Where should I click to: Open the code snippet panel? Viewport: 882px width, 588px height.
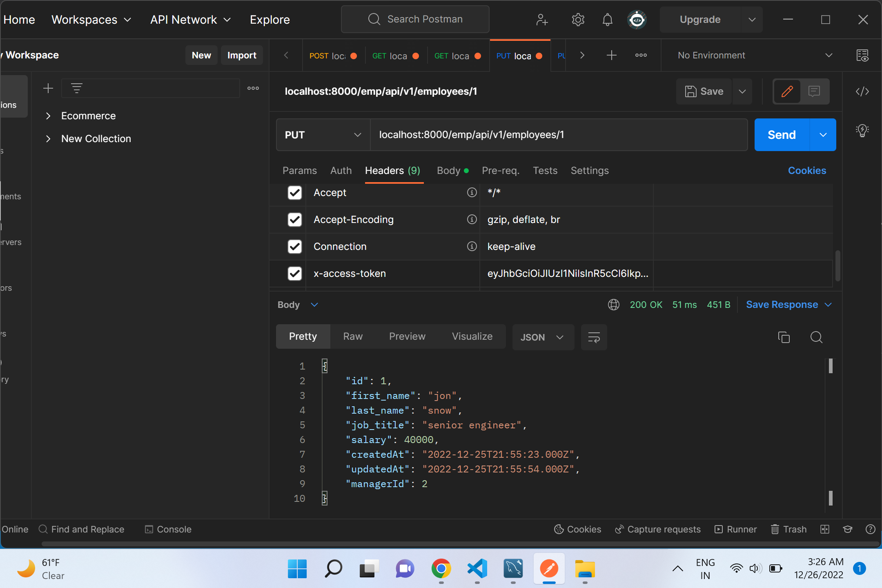point(862,91)
